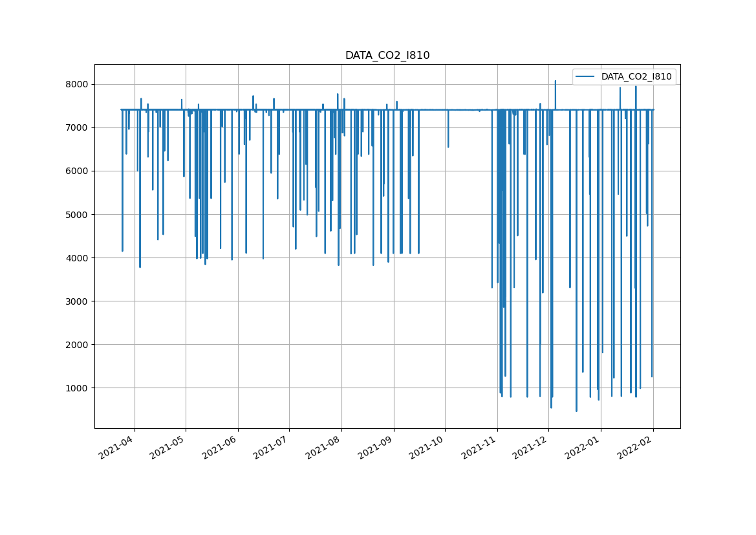Click the 2021-04 date tick label
756x535 pixels.
118,448
